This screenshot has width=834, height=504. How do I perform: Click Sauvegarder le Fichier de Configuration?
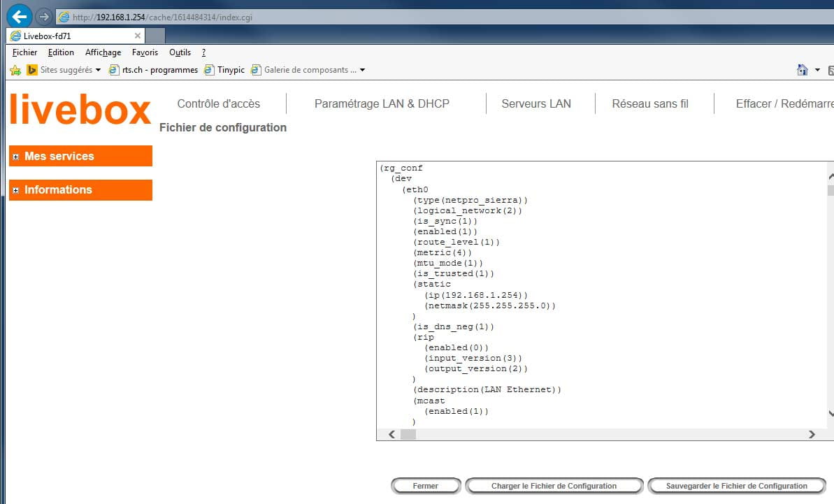coord(737,486)
